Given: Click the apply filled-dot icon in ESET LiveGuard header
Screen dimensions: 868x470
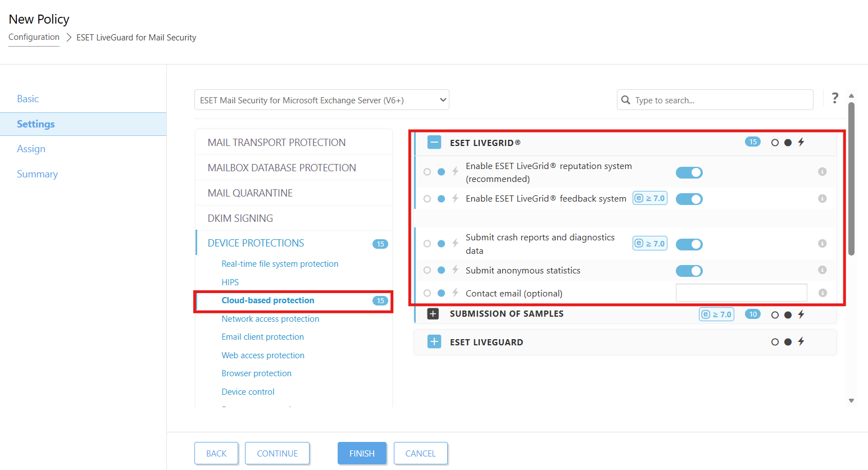Looking at the screenshot, I should click(788, 342).
